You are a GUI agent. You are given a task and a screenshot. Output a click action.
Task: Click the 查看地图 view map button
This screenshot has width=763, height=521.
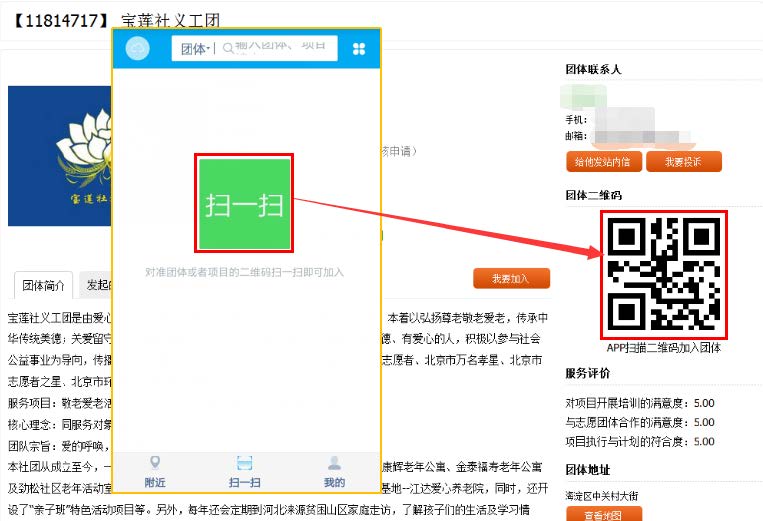pyautogui.click(x=604, y=514)
